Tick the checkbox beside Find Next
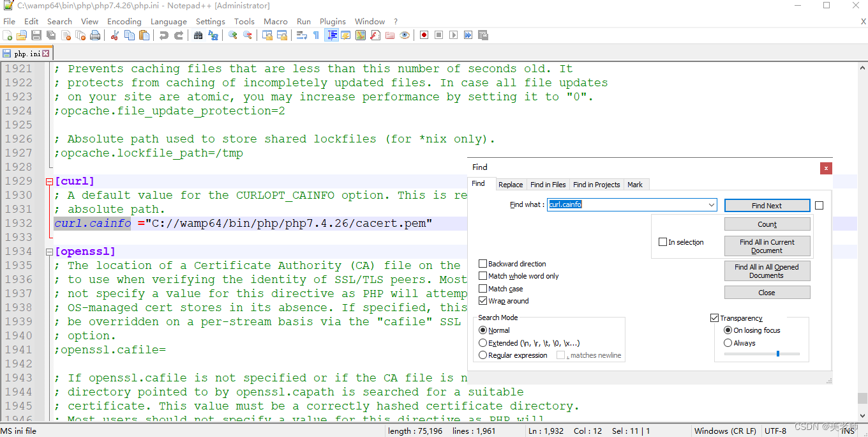 click(x=819, y=206)
